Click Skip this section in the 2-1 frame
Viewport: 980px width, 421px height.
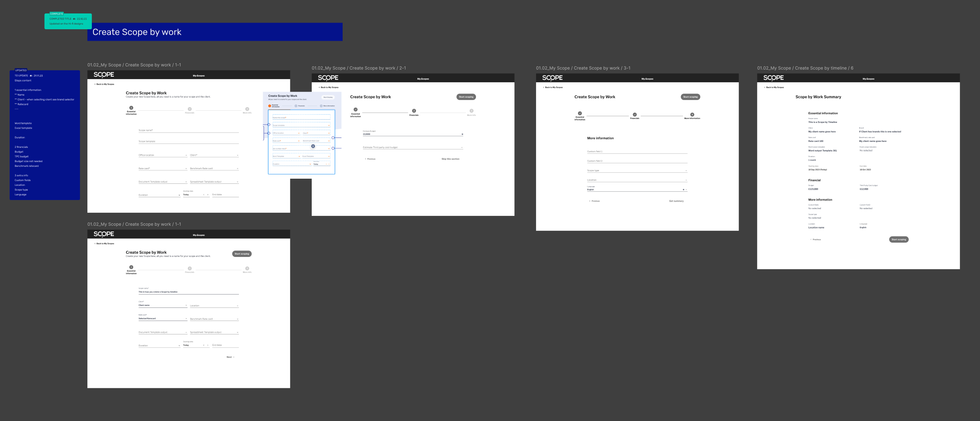click(x=451, y=159)
